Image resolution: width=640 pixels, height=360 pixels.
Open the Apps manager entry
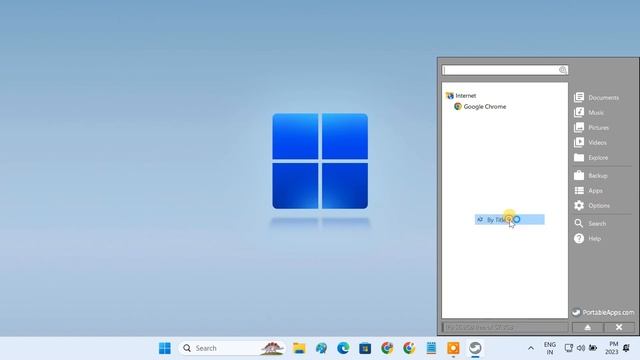click(x=588, y=191)
